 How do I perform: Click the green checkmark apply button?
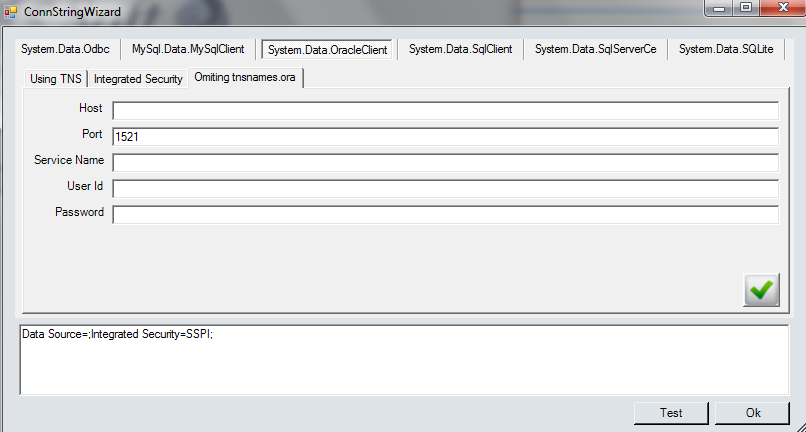761,290
